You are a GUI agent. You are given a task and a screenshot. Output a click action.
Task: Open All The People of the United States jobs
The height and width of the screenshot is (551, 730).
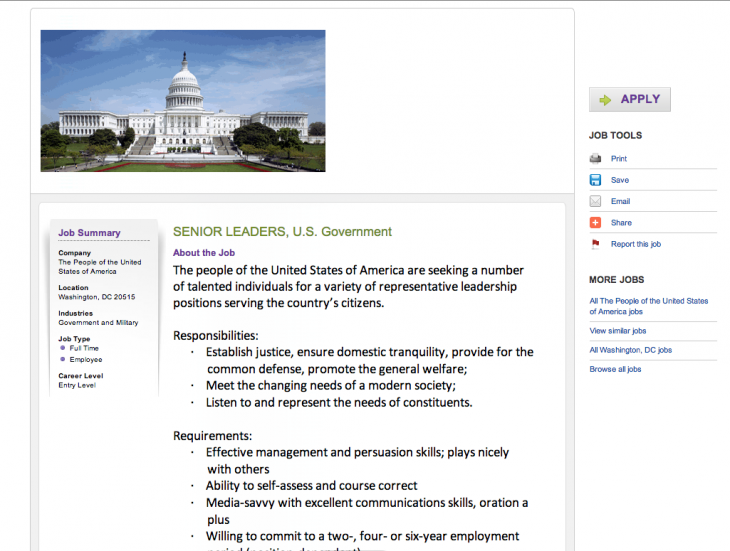(x=649, y=306)
